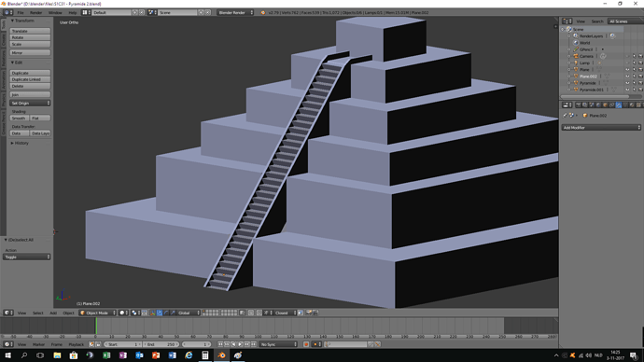The height and width of the screenshot is (362, 644).
Task: Open the Window menu
Action: pyautogui.click(x=55, y=13)
